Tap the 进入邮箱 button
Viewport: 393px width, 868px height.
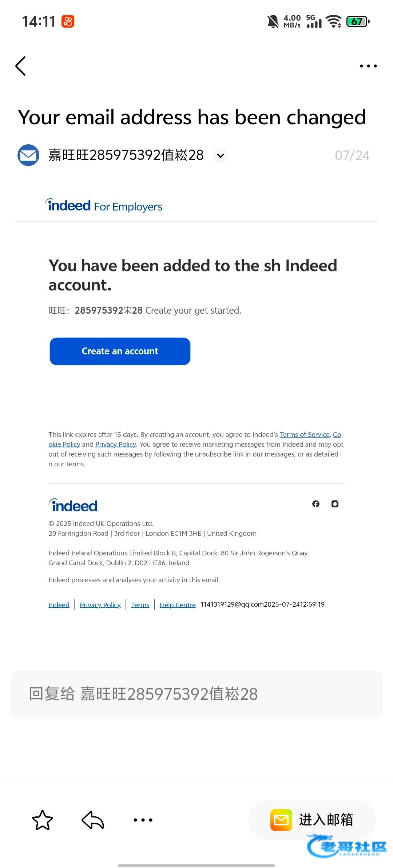point(312,820)
